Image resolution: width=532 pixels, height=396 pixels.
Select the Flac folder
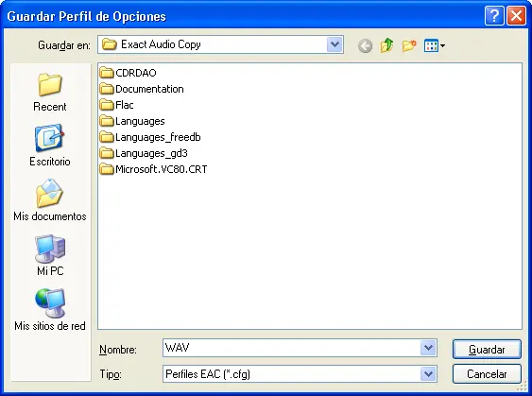pos(116,105)
